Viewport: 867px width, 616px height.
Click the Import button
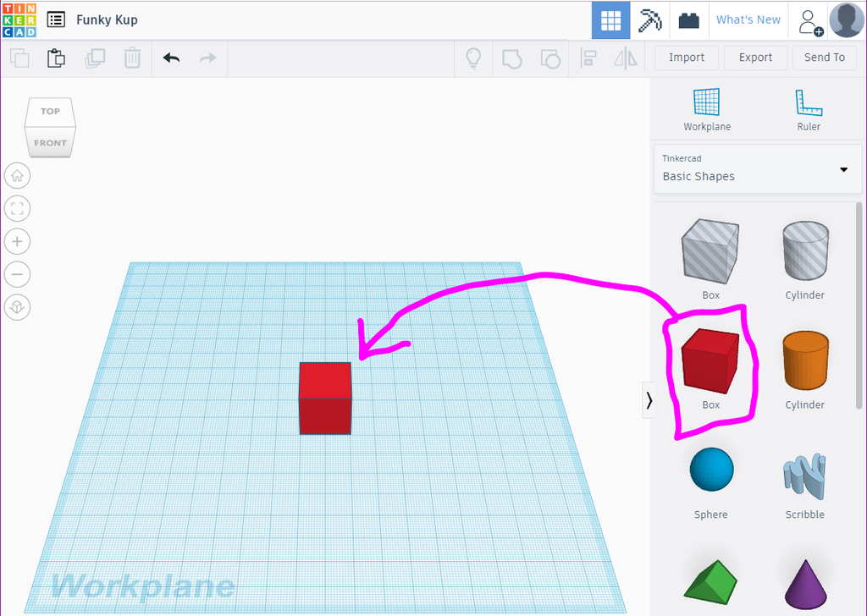click(x=687, y=58)
